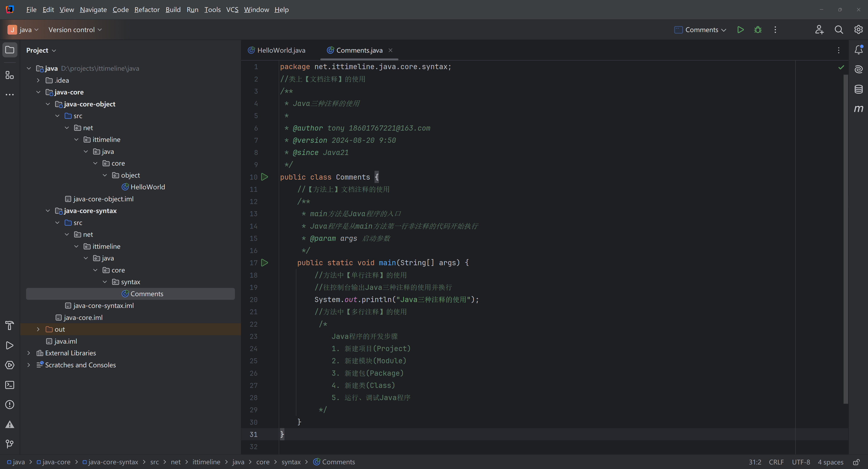The image size is (868, 469).
Task: Click the UTF-8 encoding status
Action: click(x=801, y=462)
